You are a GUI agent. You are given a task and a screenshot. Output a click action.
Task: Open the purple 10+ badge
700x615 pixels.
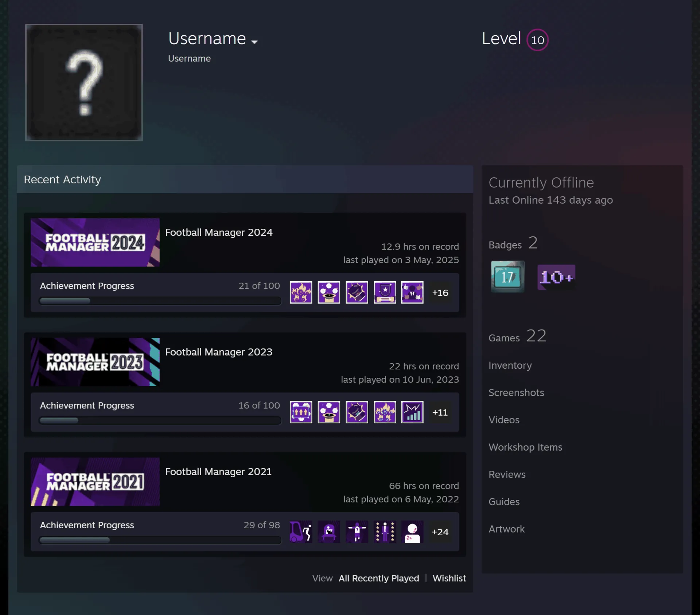click(x=556, y=277)
